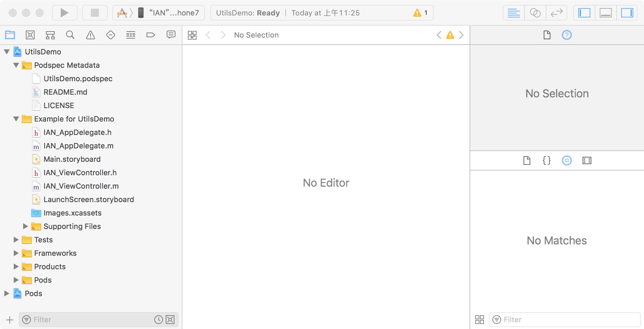Click the library Filter field

coord(565,320)
